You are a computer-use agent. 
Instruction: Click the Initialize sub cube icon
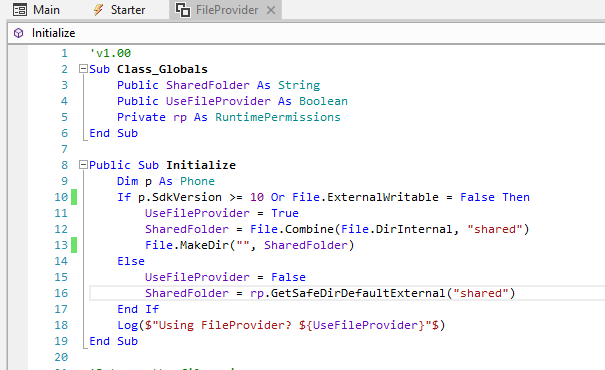(18, 33)
